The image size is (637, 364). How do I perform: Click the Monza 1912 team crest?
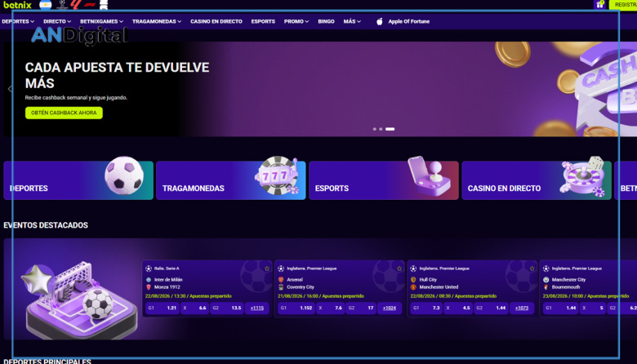click(149, 287)
